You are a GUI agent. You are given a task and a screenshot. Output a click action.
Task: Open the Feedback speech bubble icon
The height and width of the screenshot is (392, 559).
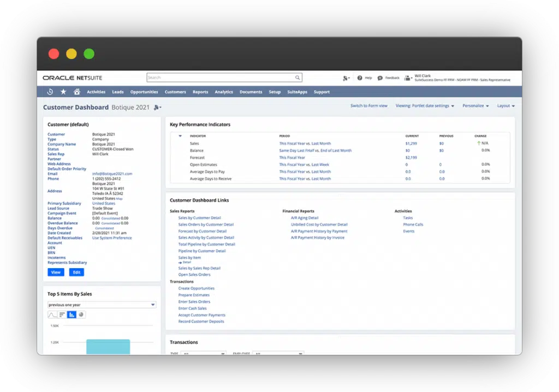(x=380, y=78)
